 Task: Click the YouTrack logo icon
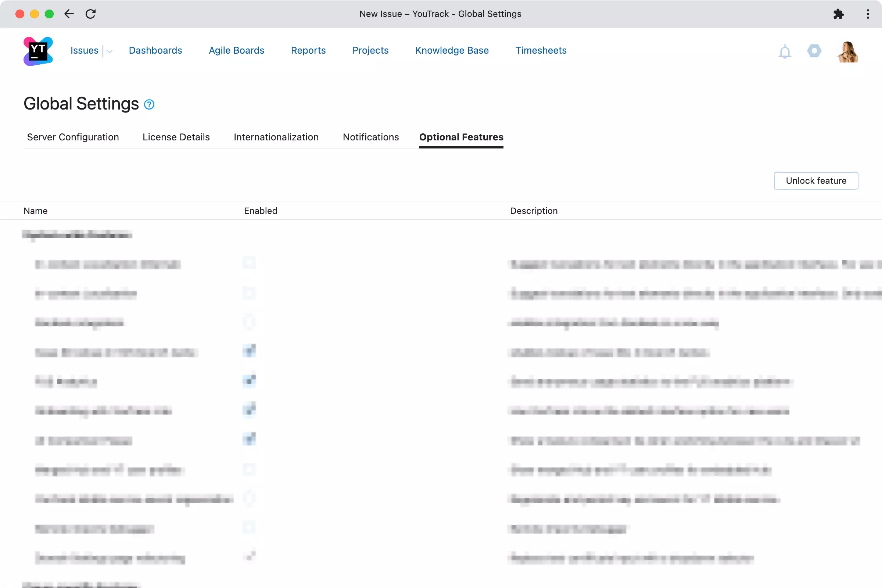pyautogui.click(x=38, y=51)
